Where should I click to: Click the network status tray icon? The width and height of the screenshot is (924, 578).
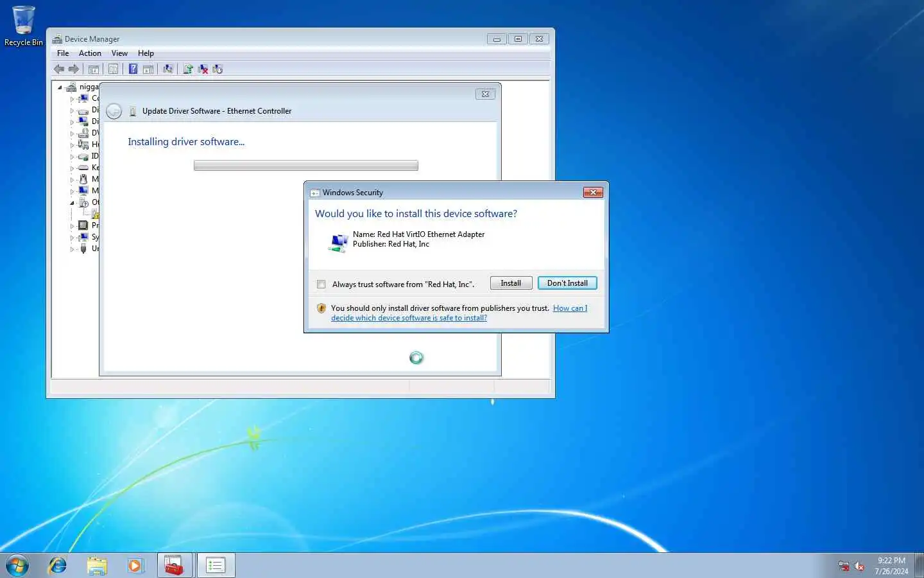point(844,566)
